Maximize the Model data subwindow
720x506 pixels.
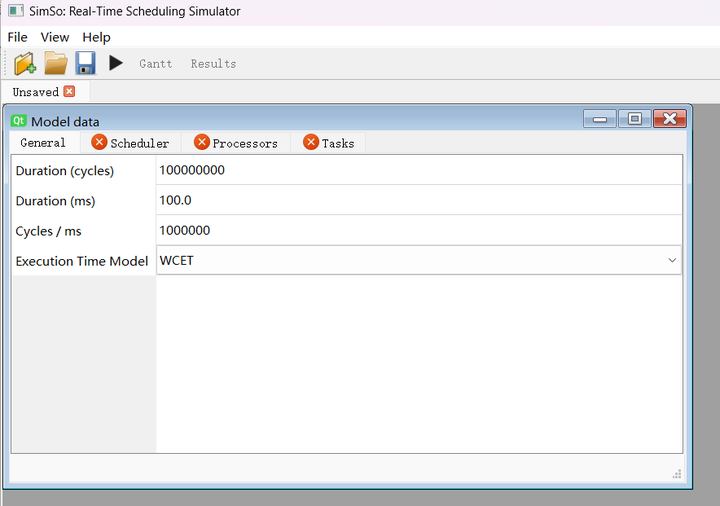point(635,119)
